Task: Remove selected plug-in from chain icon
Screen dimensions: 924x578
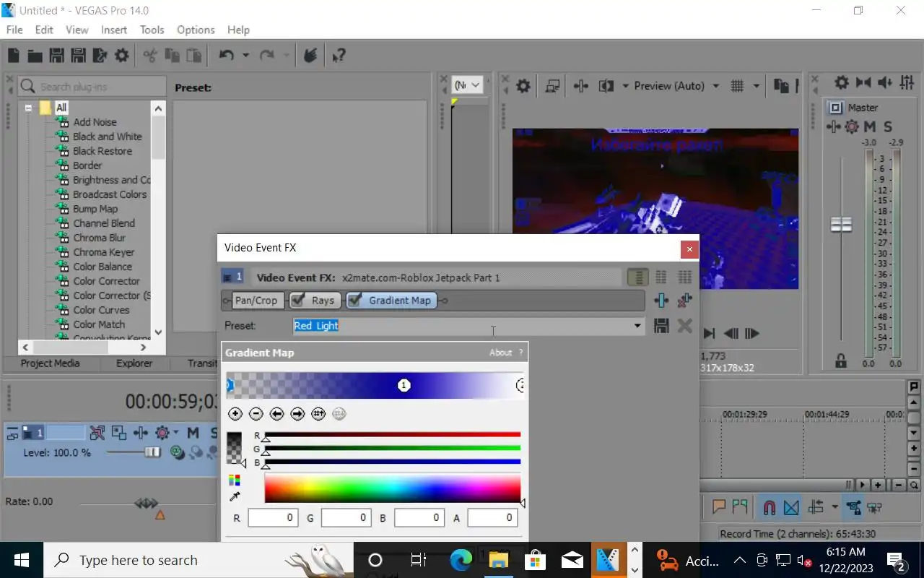Action: [685, 301]
